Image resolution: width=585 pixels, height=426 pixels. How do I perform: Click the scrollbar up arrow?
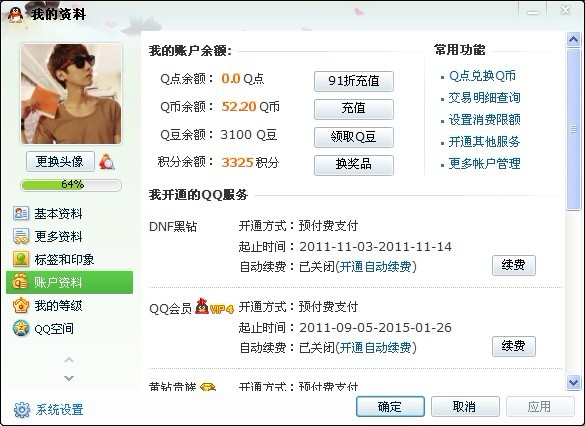point(573,40)
